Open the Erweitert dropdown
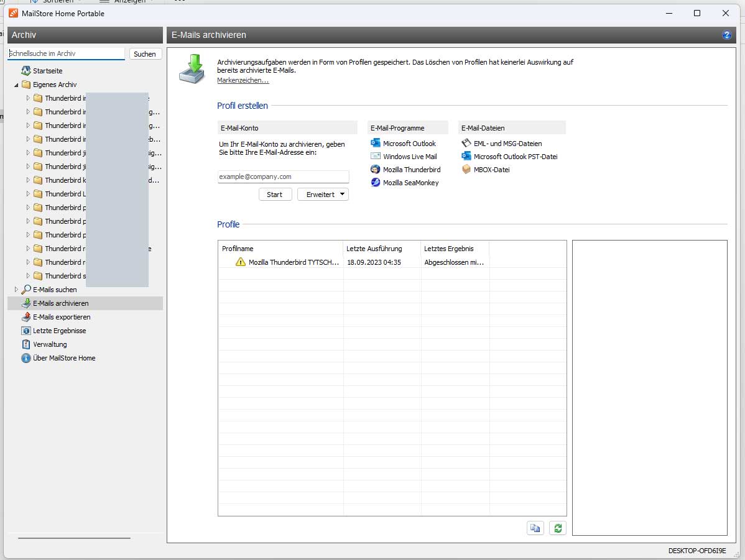745x560 pixels. point(323,195)
